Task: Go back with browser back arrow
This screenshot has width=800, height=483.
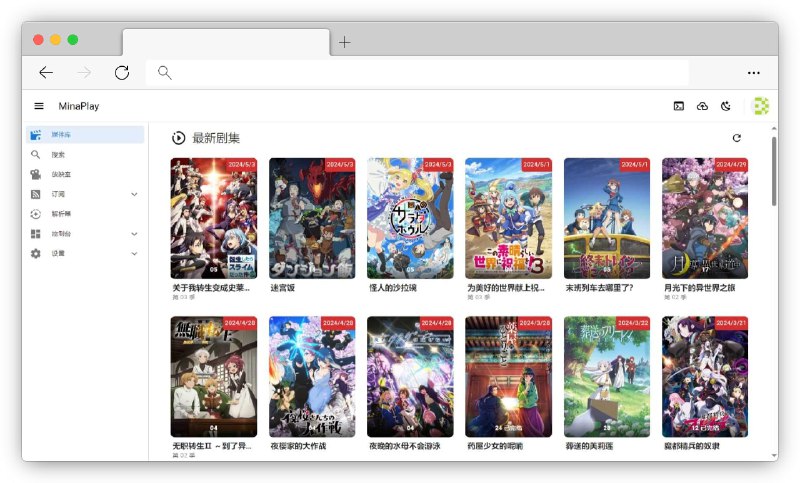Action: point(46,72)
